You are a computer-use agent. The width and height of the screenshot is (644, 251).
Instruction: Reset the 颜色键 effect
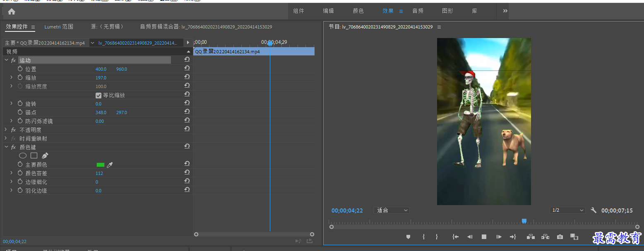(x=187, y=147)
